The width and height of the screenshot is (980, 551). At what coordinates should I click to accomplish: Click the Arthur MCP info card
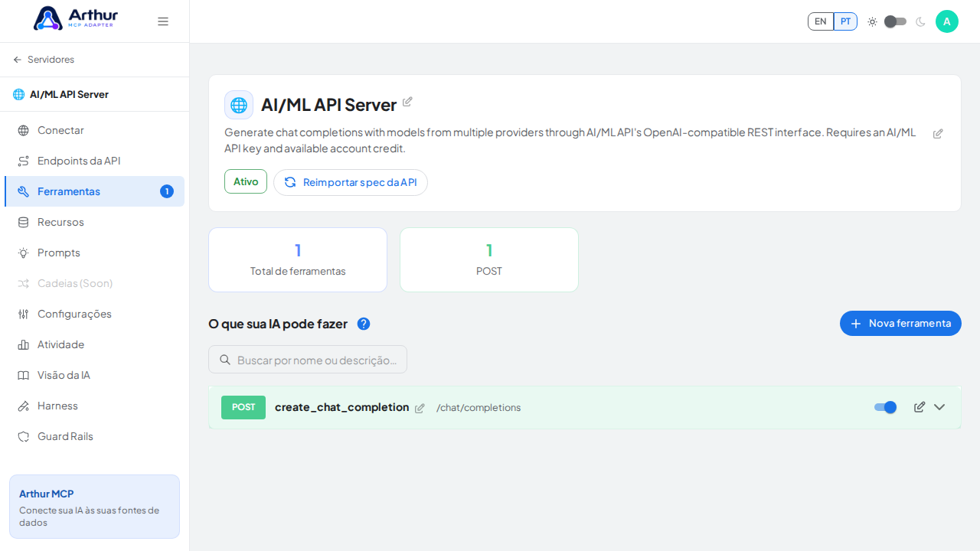click(x=94, y=507)
